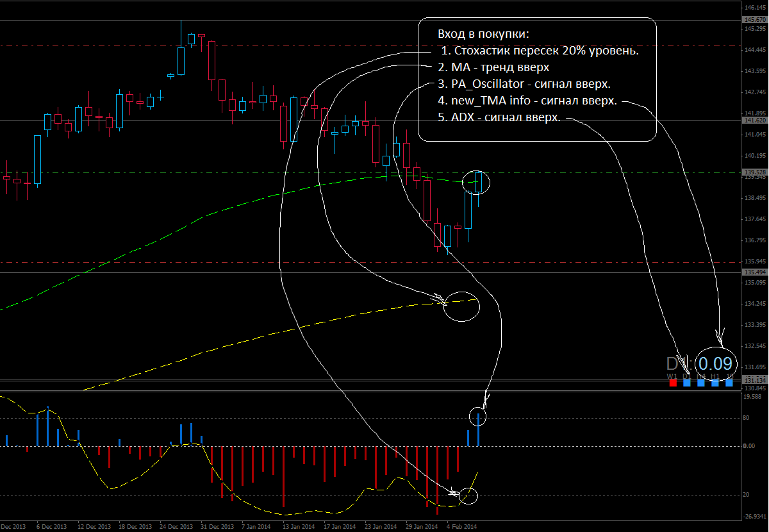Click the blue D1 timeframe signal square
Viewport: 769px width, 532px height.
(687, 383)
